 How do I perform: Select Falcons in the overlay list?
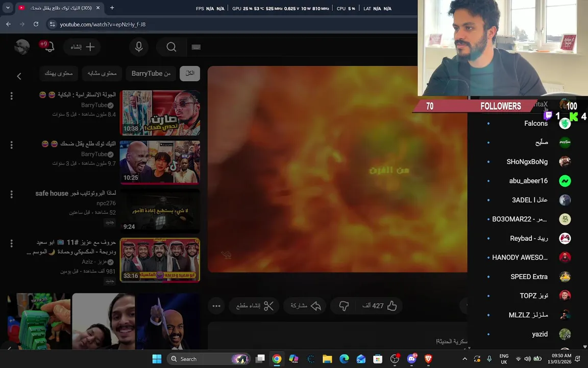coord(536,123)
